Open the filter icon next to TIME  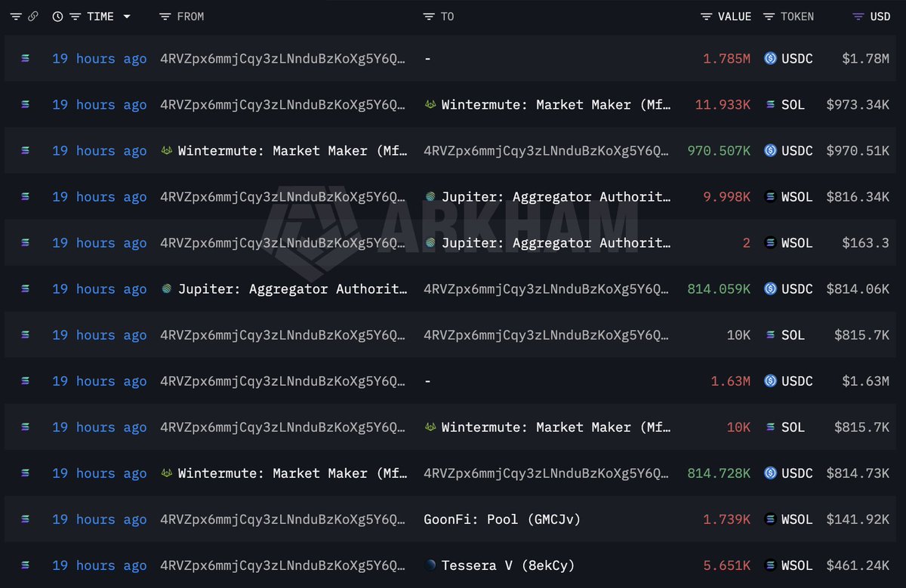(75, 17)
